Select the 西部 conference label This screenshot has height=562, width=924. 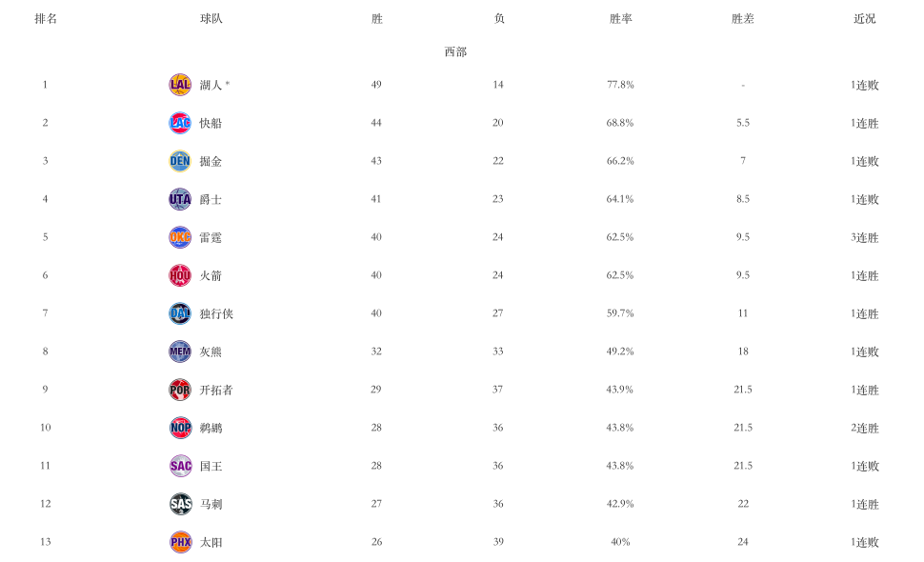pos(455,51)
